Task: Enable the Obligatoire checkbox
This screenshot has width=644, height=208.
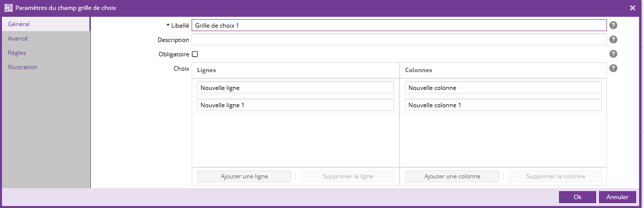Action: [x=195, y=54]
